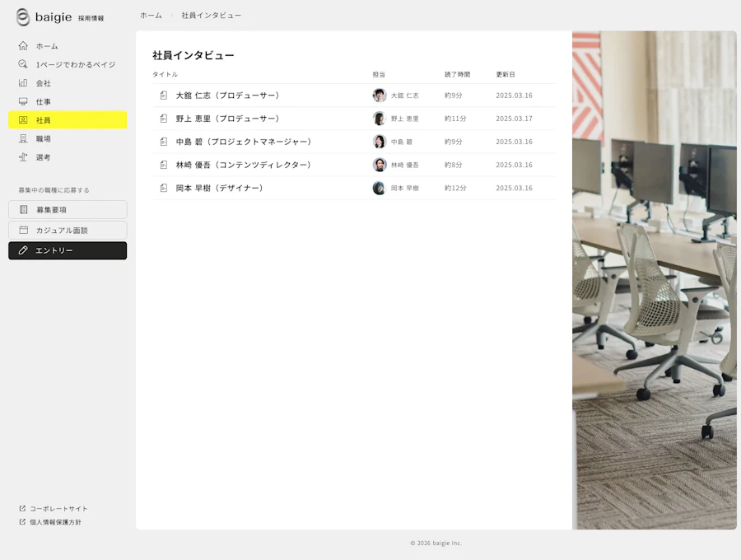The image size is (741, 560).
Task: Click the document icon for 大舘 仁志 row
Action: coord(164,96)
